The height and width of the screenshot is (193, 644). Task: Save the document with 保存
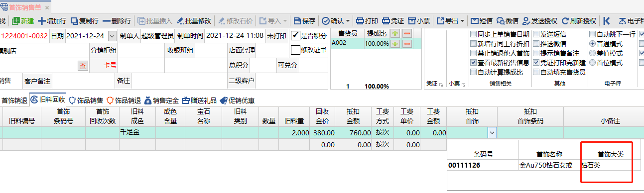tap(304, 21)
